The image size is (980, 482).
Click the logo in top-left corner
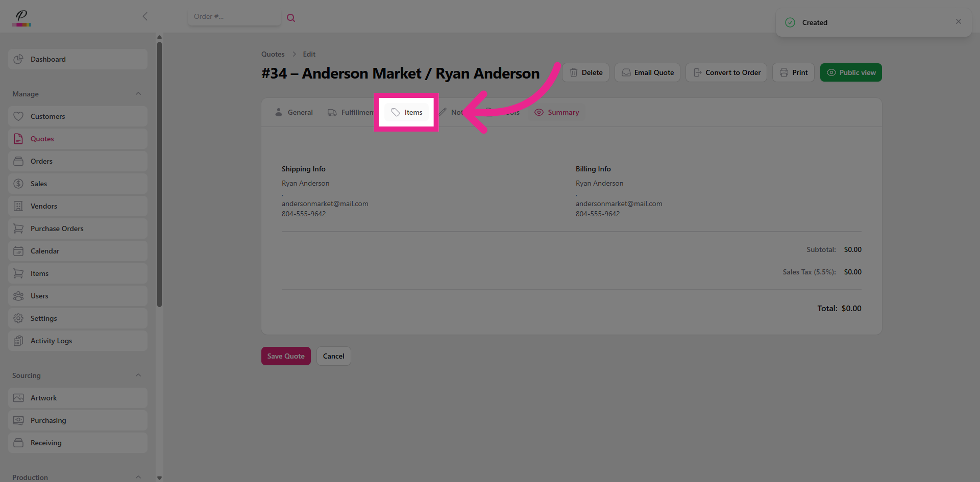tap(21, 18)
